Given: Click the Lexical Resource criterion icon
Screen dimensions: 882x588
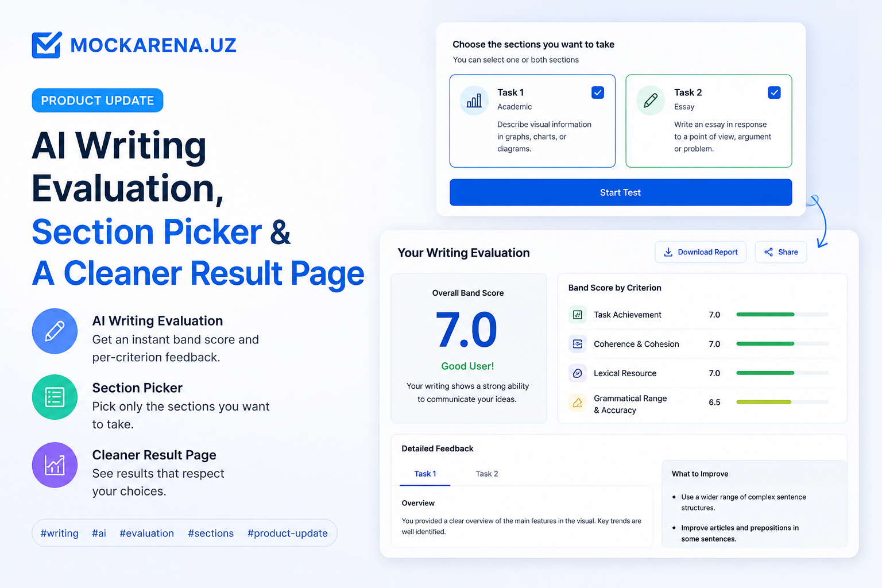Looking at the screenshot, I should coord(578,373).
